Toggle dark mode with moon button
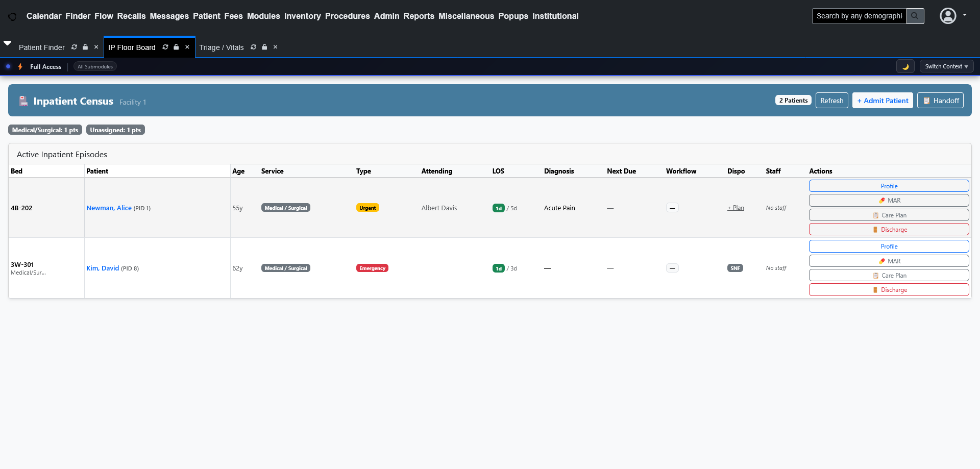The image size is (980, 469). click(905, 66)
